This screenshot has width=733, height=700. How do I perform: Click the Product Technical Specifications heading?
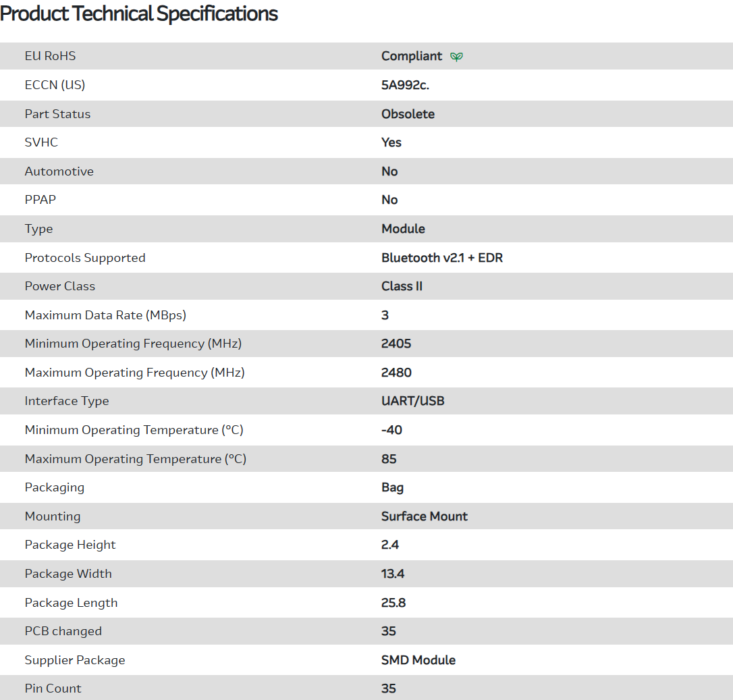139,14
